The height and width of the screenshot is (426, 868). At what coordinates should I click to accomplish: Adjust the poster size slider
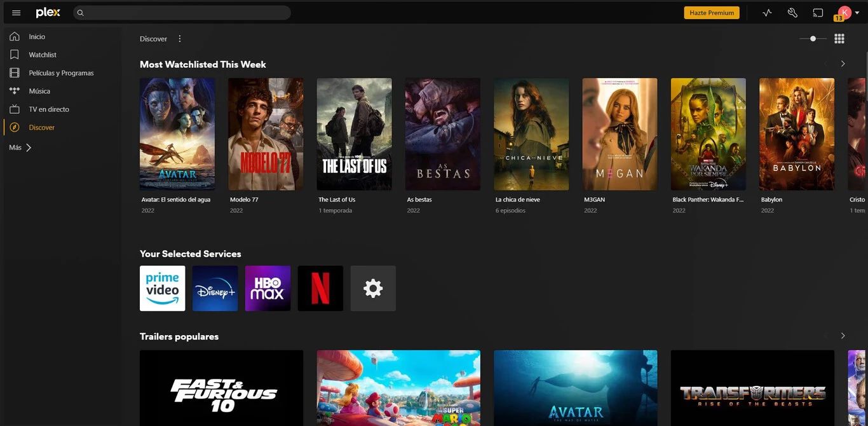pyautogui.click(x=813, y=39)
